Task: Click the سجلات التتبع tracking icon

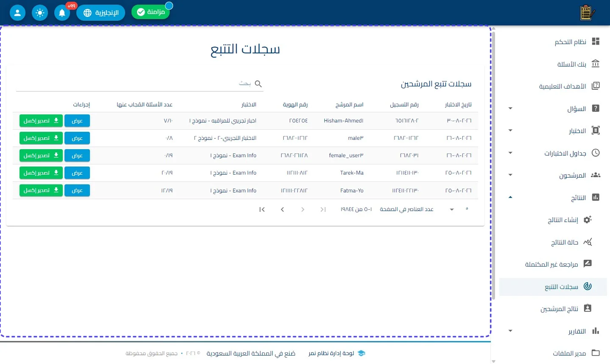Action: pyautogui.click(x=588, y=286)
